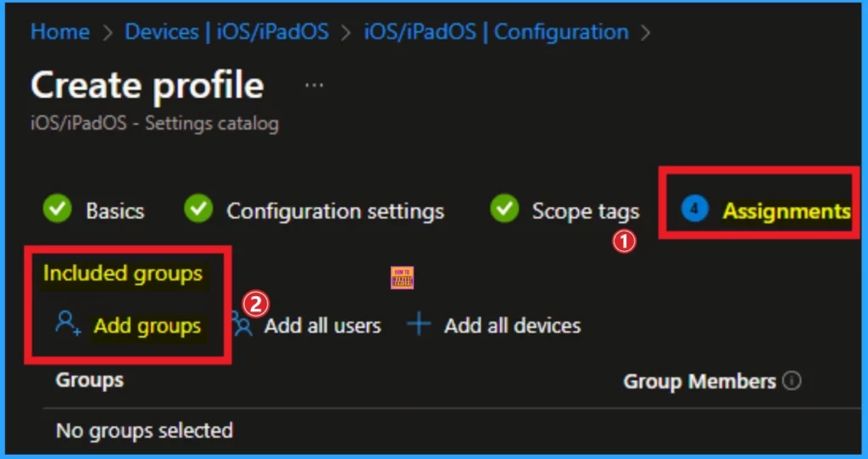
Task: Click the Group Members column header
Action: click(699, 382)
